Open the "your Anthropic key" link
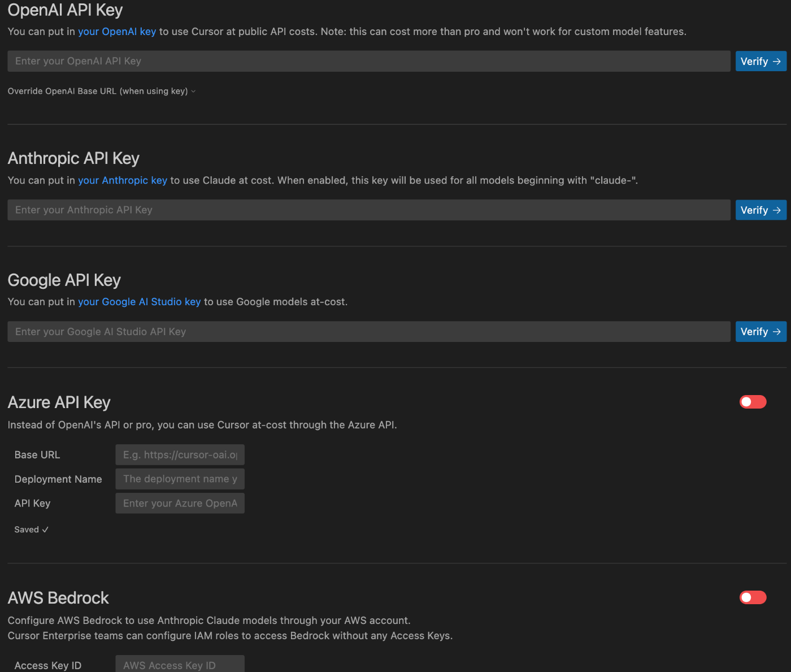This screenshot has width=791, height=672. pyautogui.click(x=123, y=180)
